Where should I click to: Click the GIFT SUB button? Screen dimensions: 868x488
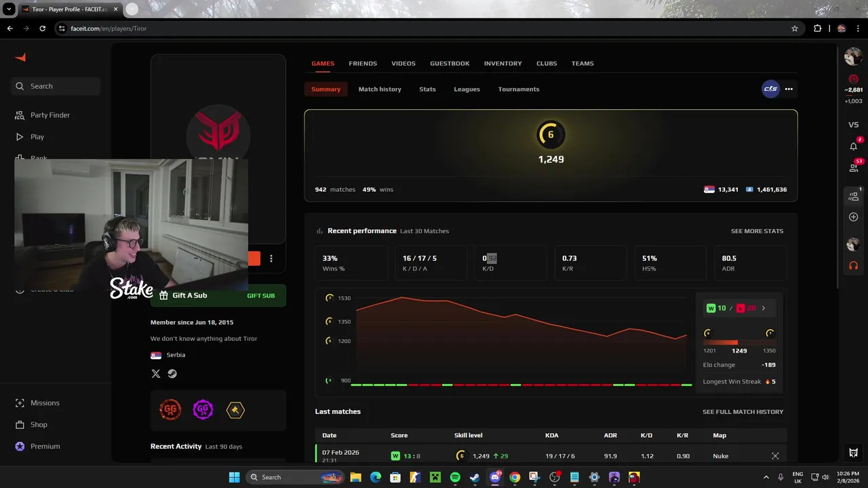(x=261, y=296)
